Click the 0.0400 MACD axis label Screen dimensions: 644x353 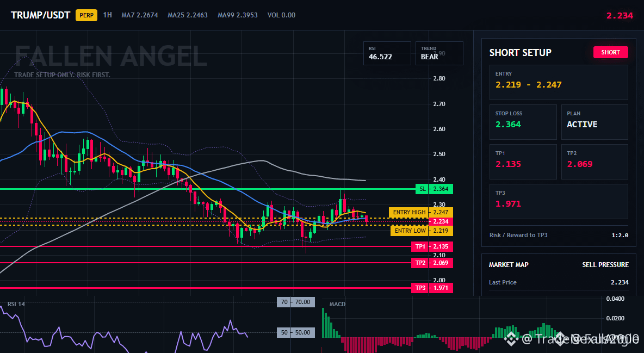click(615, 299)
